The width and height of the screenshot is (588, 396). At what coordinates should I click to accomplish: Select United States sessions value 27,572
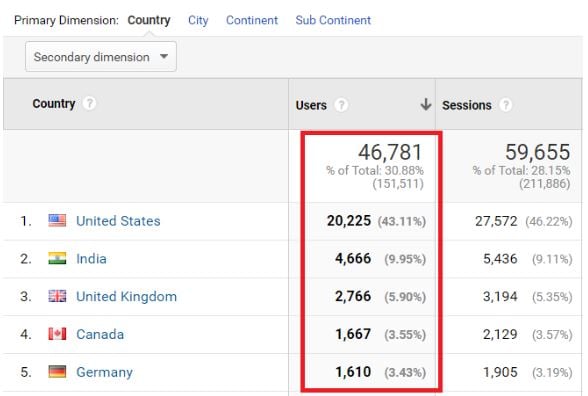[496, 221]
